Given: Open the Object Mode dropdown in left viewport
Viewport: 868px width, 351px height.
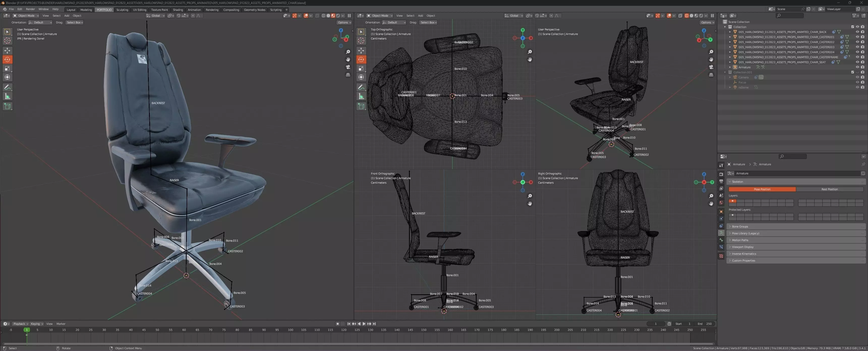Looking at the screenshot, I should point(26,16).
